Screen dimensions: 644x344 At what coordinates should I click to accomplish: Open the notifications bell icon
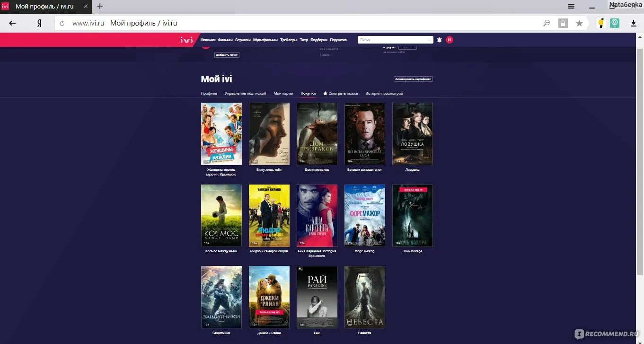(x=439, y=40)
